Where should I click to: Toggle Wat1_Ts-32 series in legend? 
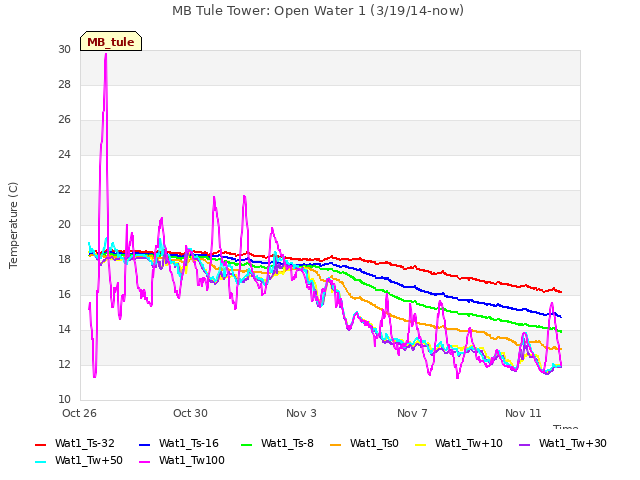click(75, 444)
